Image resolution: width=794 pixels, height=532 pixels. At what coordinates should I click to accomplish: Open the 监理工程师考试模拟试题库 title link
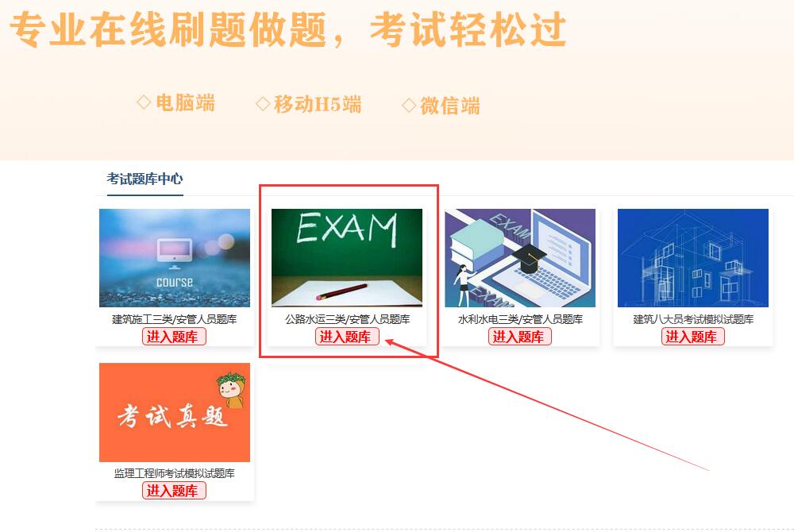point(174,473)
